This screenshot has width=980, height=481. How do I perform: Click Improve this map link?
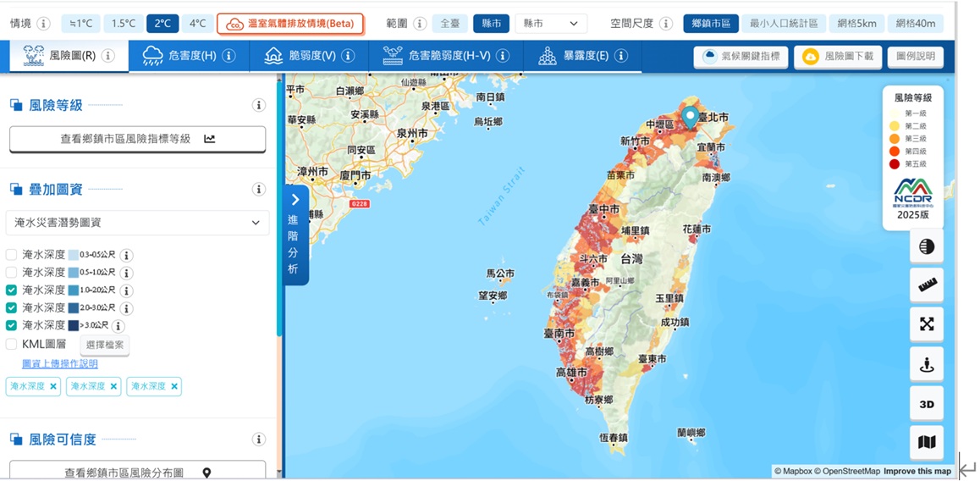tap(917, 471)
